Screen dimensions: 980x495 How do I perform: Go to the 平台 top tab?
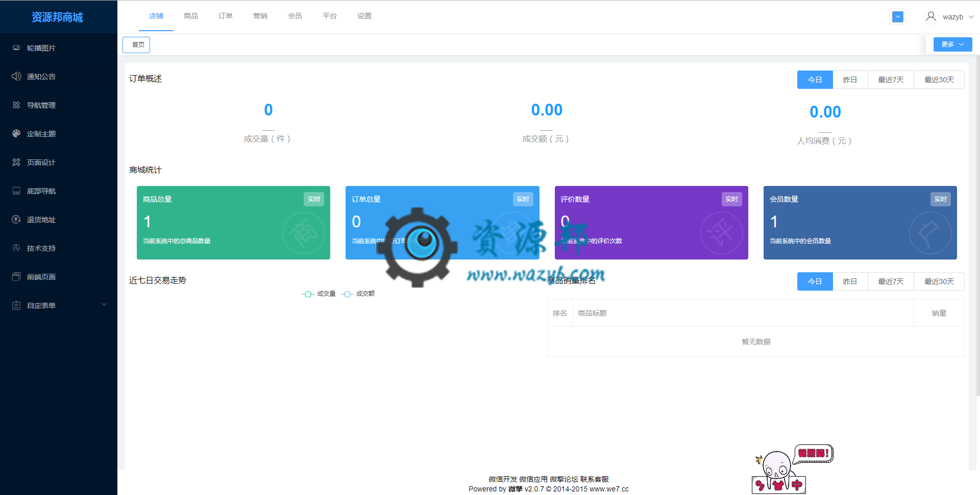[330, 16]
